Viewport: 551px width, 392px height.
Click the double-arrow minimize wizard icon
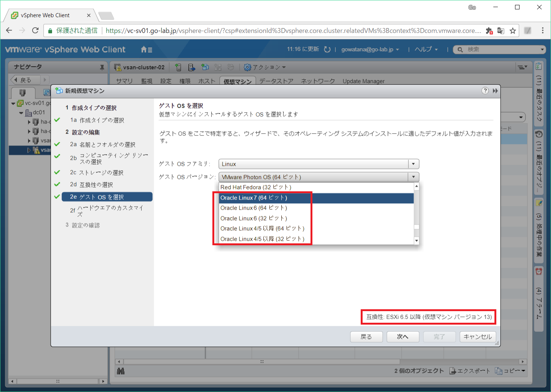coord(495,91)
